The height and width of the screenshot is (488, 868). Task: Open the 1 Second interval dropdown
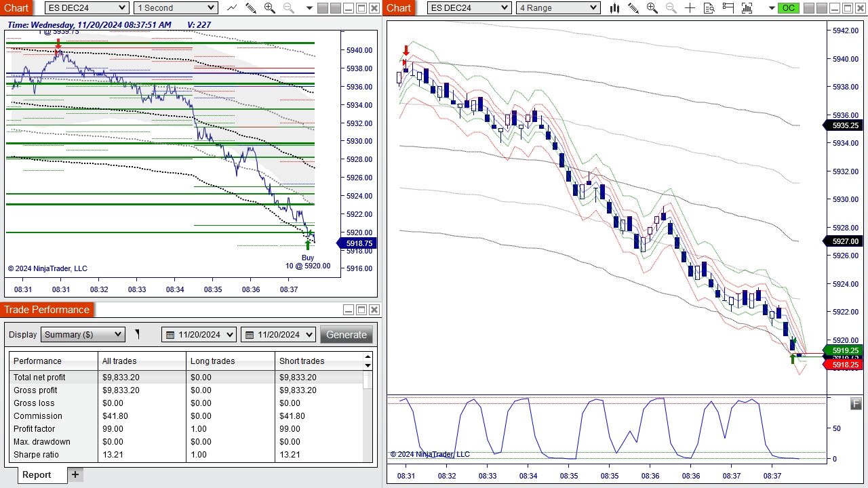[x=176, y=8]
